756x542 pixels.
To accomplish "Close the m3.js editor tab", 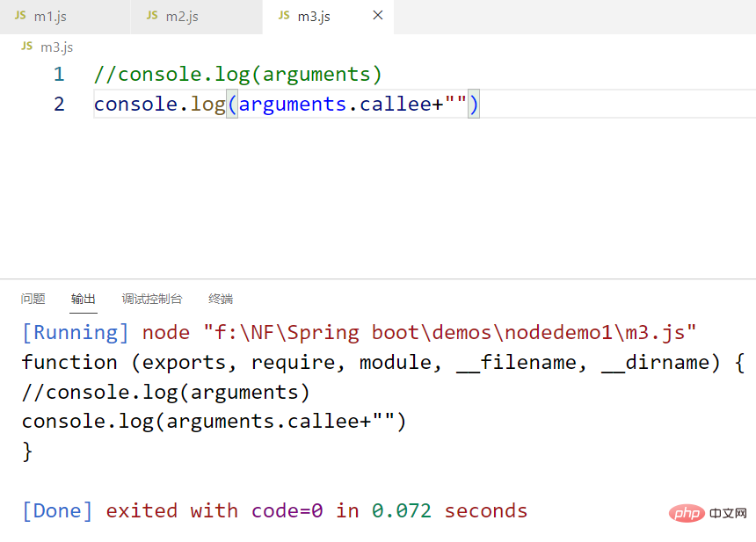I will (x=378, y=16).
